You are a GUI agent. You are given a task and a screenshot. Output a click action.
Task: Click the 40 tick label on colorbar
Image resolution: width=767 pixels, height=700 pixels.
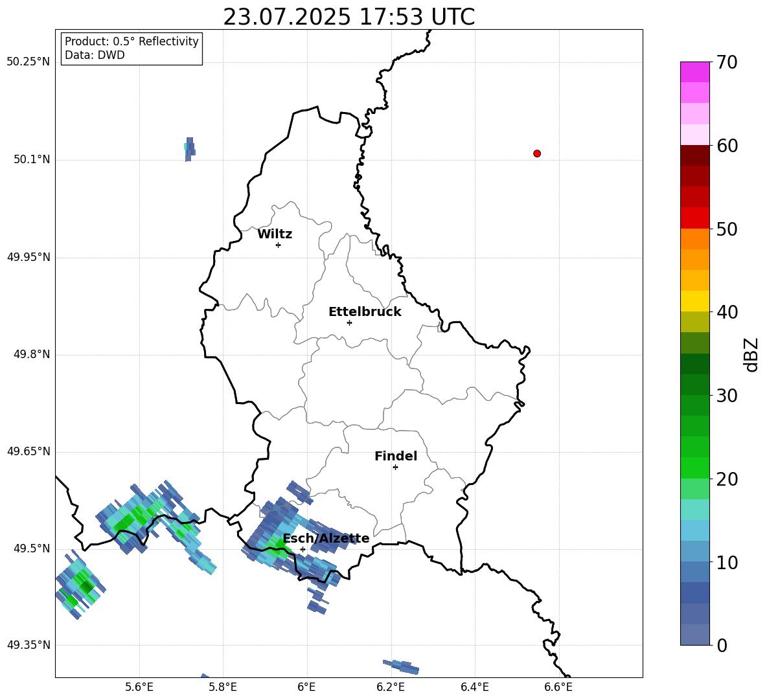pos(727,312)
